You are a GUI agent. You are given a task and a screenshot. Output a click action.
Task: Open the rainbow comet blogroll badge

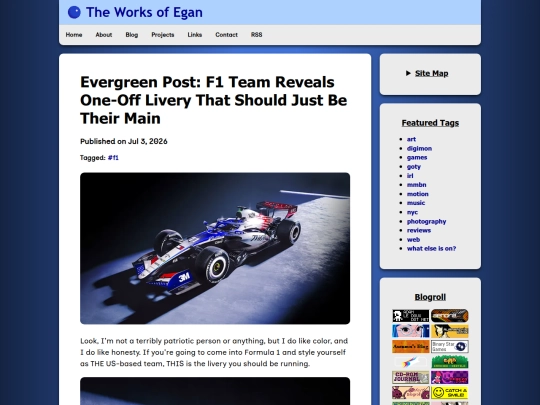pos(411,362)
